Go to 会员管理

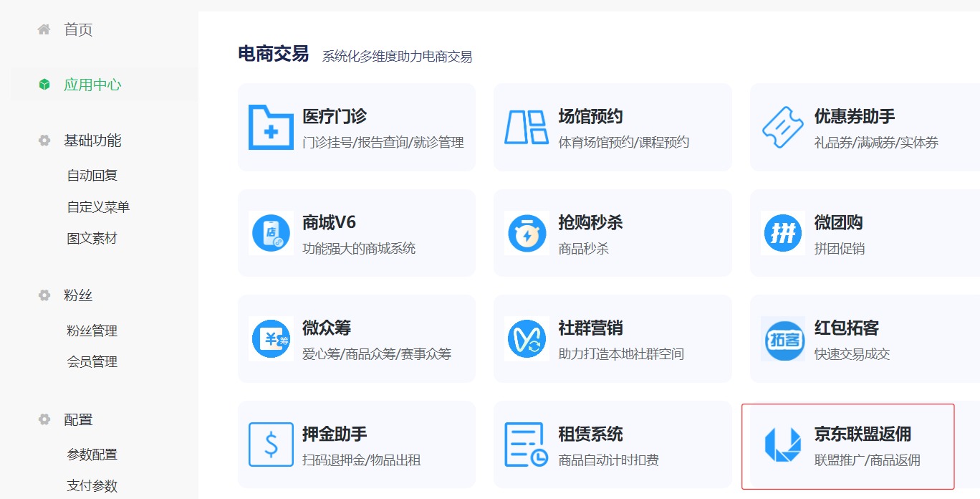tap(92, 361)
